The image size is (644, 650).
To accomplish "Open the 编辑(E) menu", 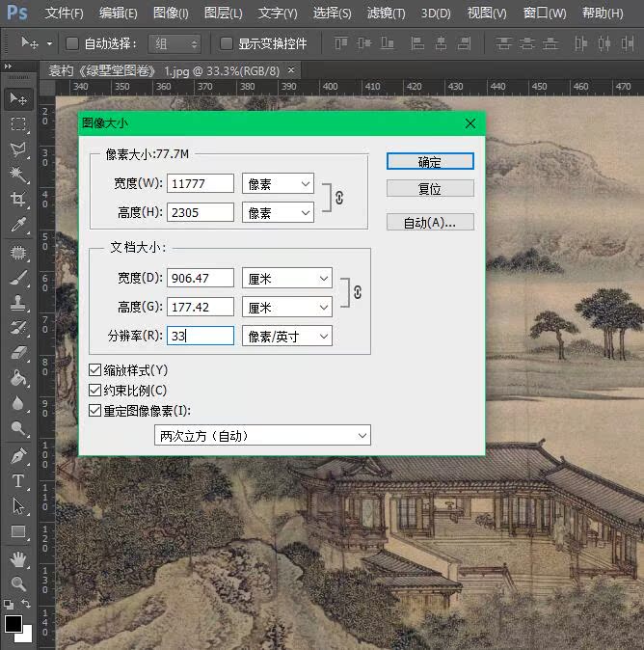I will (119, 14).
